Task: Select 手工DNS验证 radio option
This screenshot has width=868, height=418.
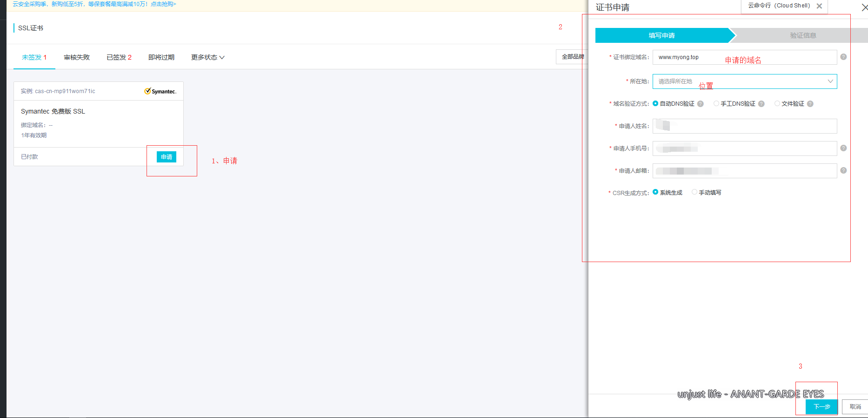Action: click(x=716, y=103)
